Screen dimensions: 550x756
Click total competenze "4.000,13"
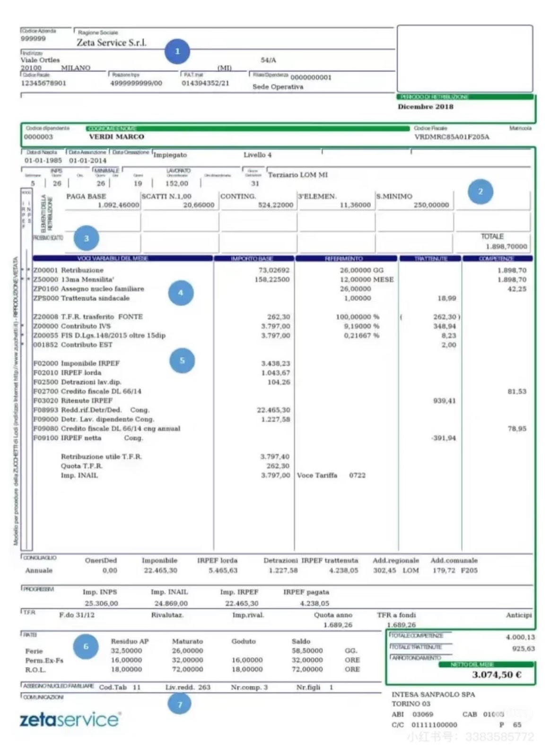coord(520,637)
